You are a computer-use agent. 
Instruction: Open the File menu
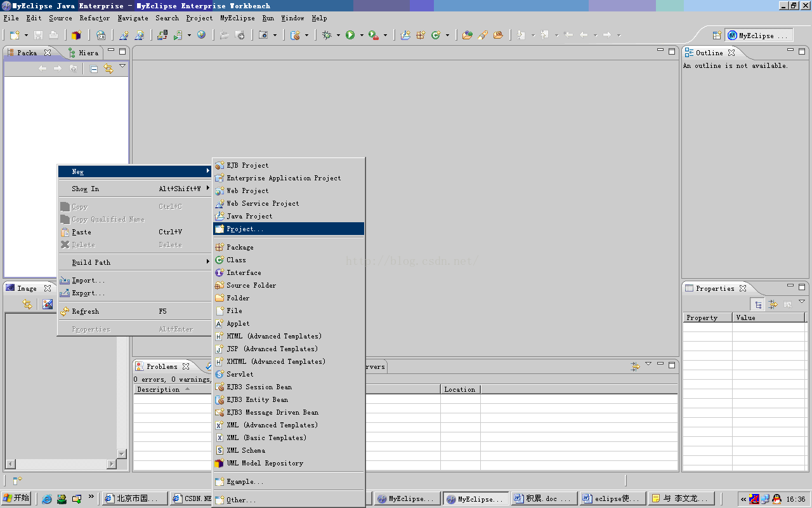tap(11, 18)
